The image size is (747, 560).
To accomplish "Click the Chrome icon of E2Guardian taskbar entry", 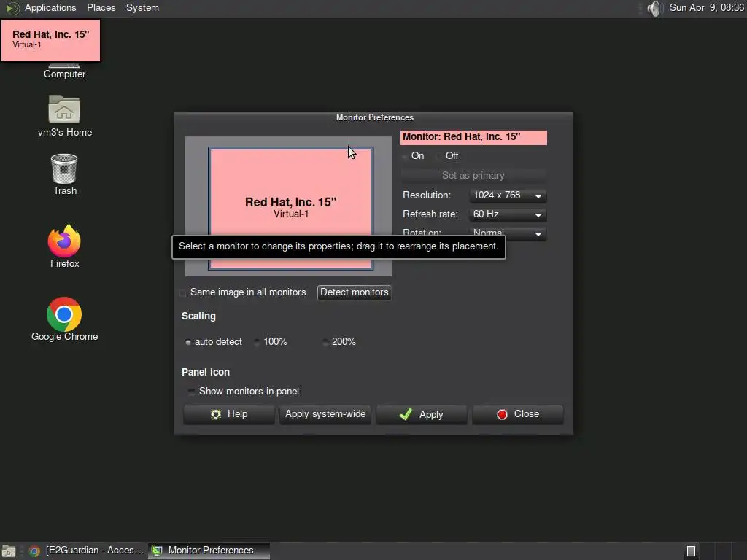I will click(34, 551).
